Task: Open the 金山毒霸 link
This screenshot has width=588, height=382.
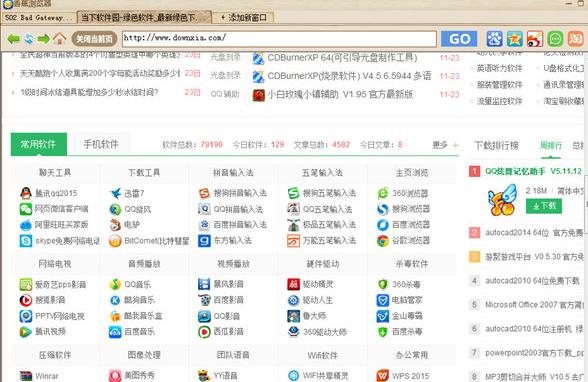Action: [x=407, y=316]
